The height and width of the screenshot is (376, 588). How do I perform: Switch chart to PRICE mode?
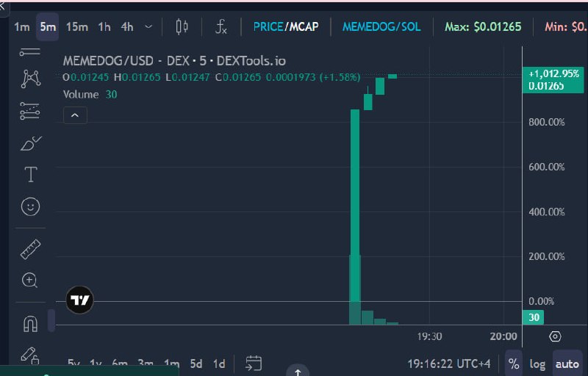coord(268,27)
